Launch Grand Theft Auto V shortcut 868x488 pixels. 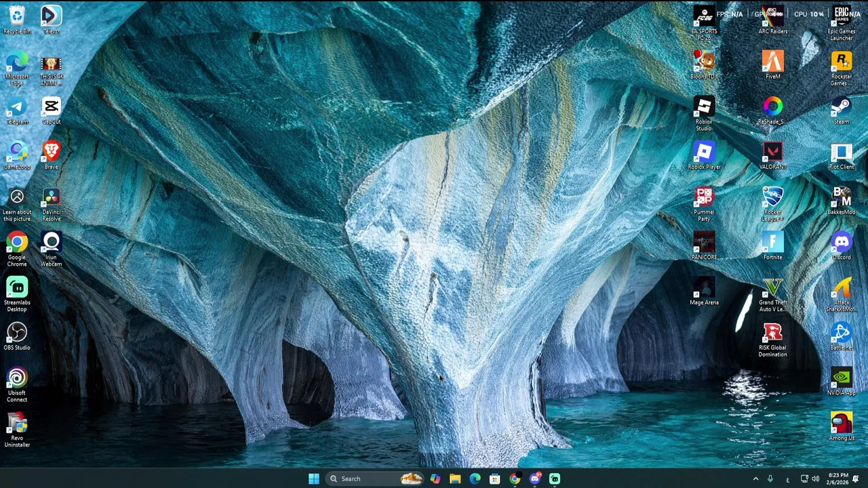[x=772, y=295]
